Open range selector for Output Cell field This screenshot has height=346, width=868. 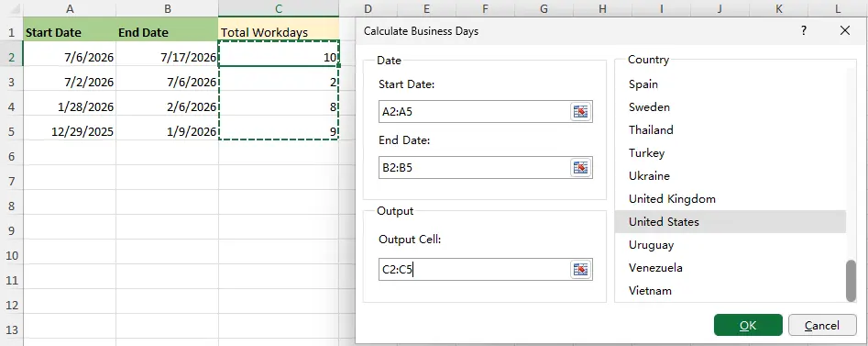580,270
